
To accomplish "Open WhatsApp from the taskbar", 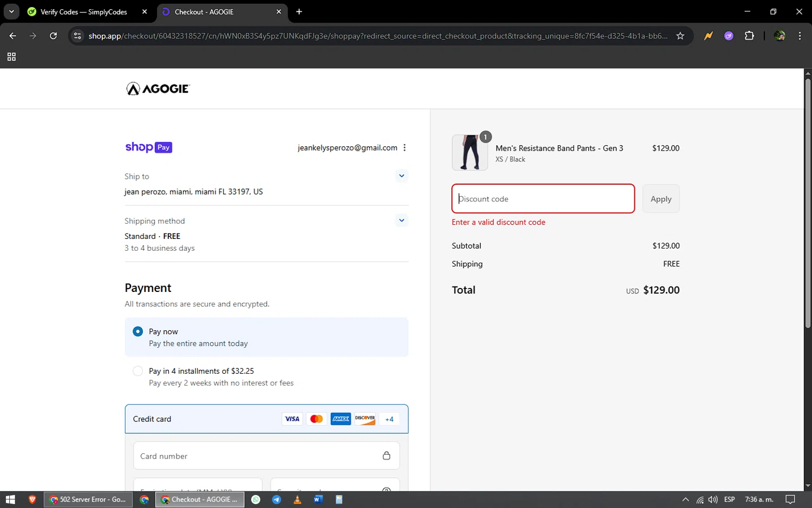I will coord(256,499).
